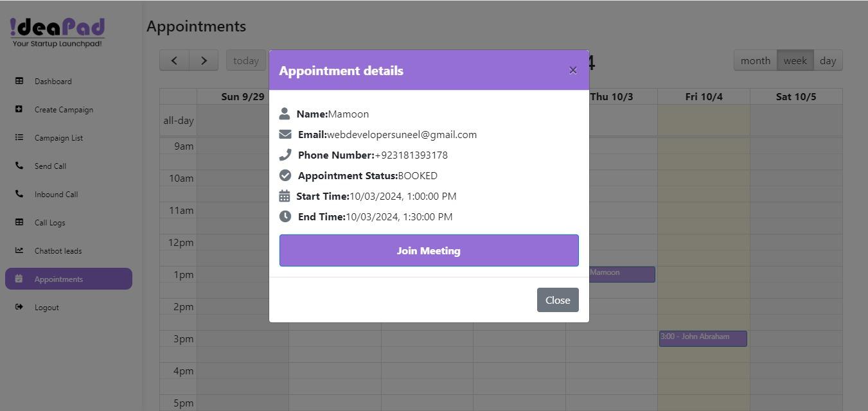This screenshot has width=868, height=411.
Task: Switch calendar to month view
Action: tap(755, 60)
